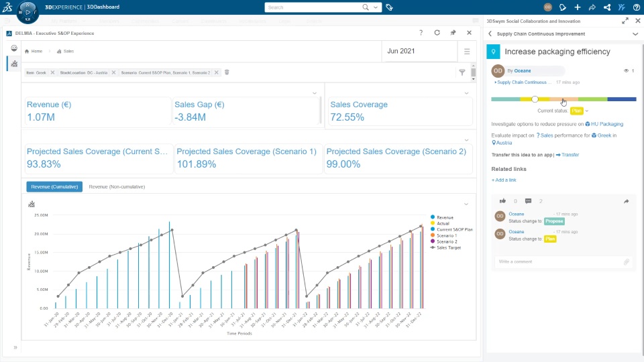Open the Greek item link

[601, 135]
